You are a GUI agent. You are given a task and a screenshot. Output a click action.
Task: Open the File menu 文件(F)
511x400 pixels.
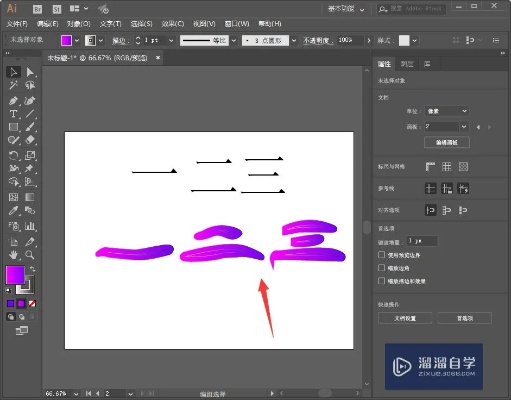click(17, 24)
